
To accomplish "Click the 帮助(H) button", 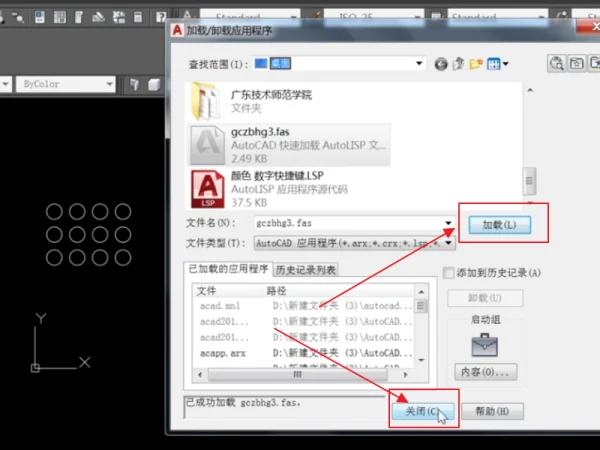I will click(x=492, y=411).
